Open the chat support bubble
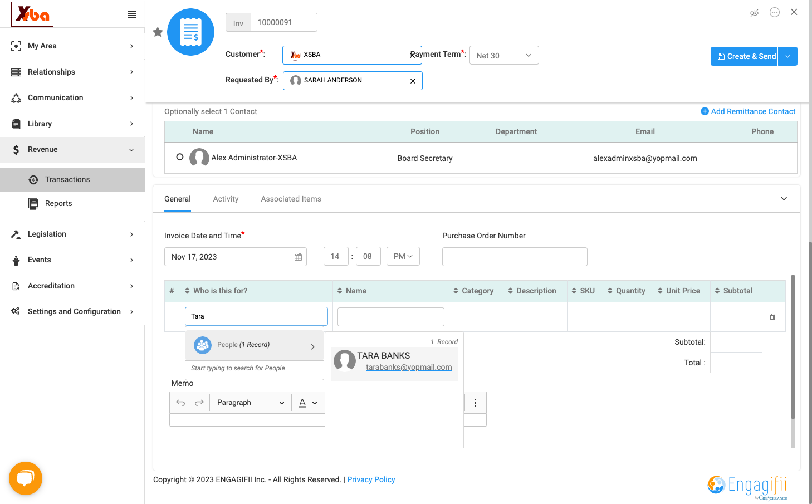Screen dimensions: 812x504 click(x=26, y=478)
